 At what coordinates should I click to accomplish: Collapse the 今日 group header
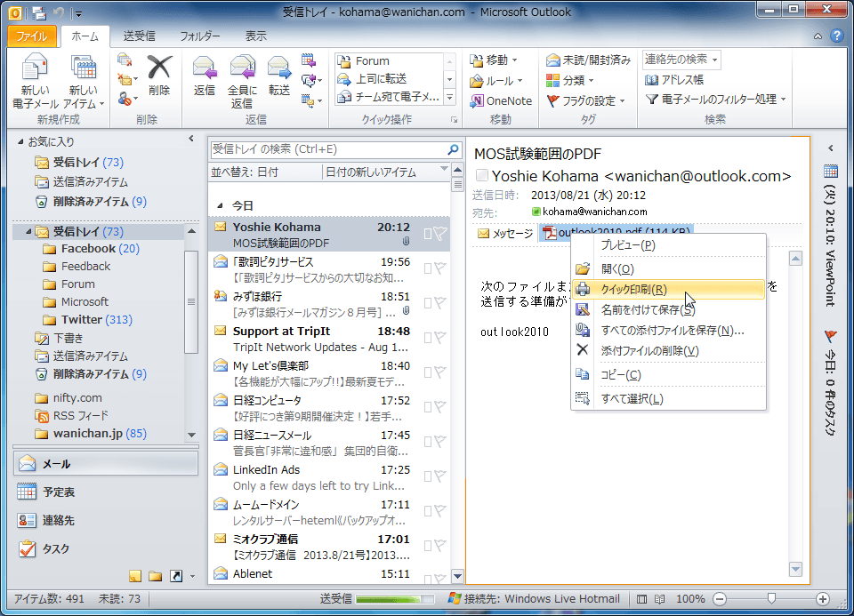click(220, 205)
